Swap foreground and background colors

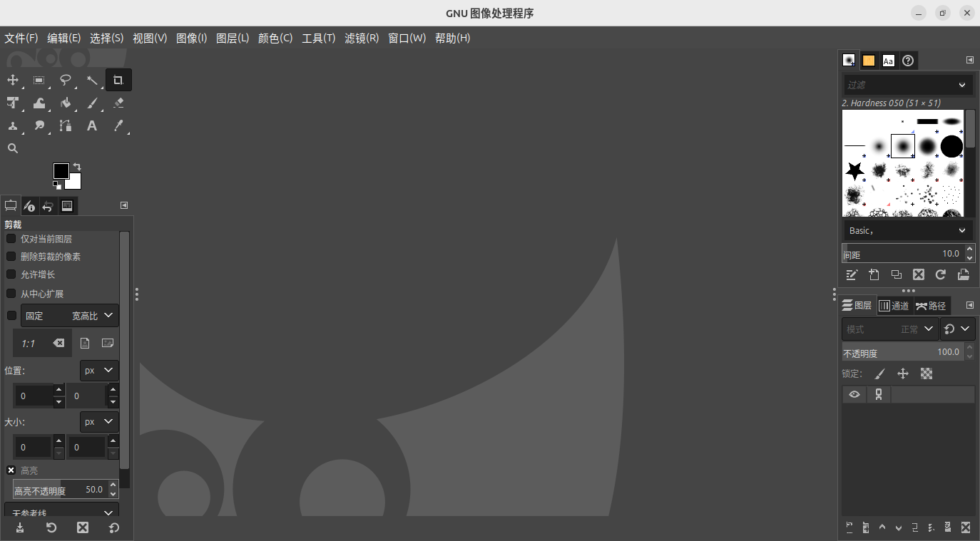tap(77, 167)
